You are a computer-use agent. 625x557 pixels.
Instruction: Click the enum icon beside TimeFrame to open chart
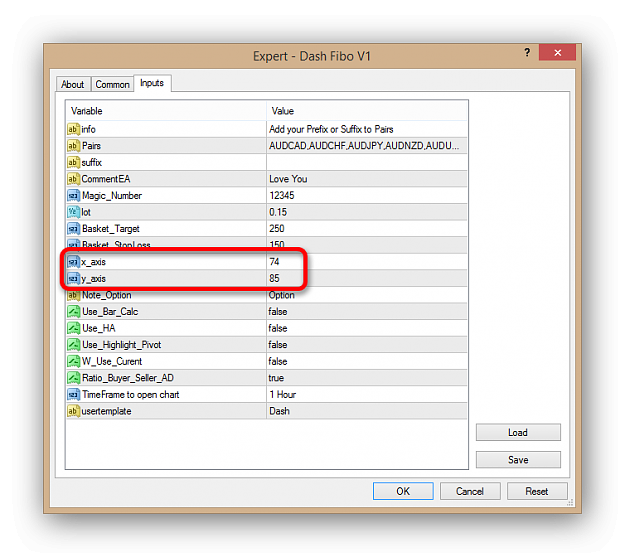coord(73,395)
